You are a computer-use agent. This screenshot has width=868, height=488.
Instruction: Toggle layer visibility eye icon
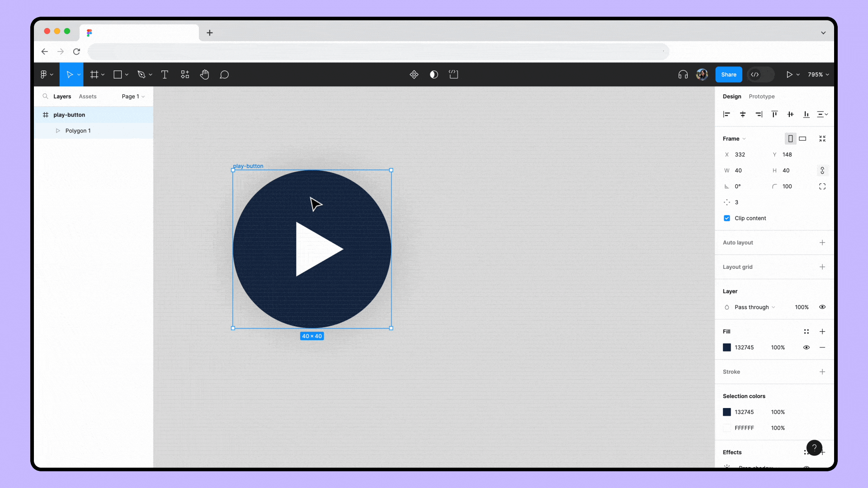pos(823,307)
